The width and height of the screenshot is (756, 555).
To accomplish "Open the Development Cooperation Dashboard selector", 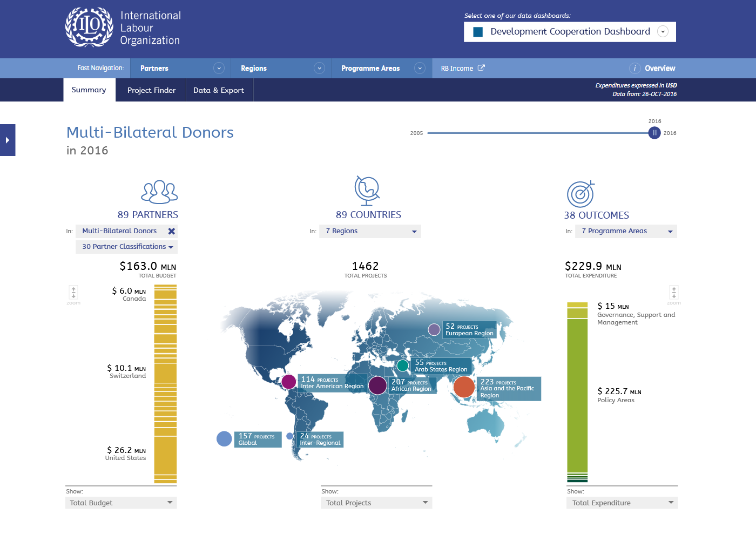I will click(570, 32).
